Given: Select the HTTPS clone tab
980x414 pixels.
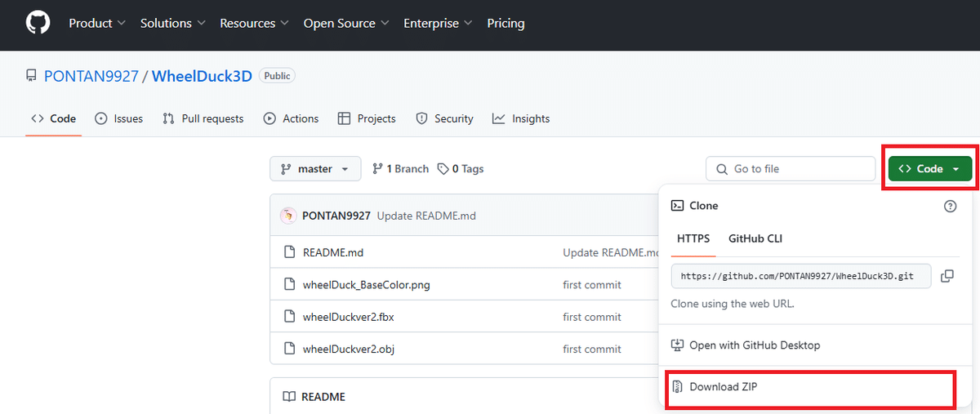Looking at the screenshot, I should pos(693,238).
